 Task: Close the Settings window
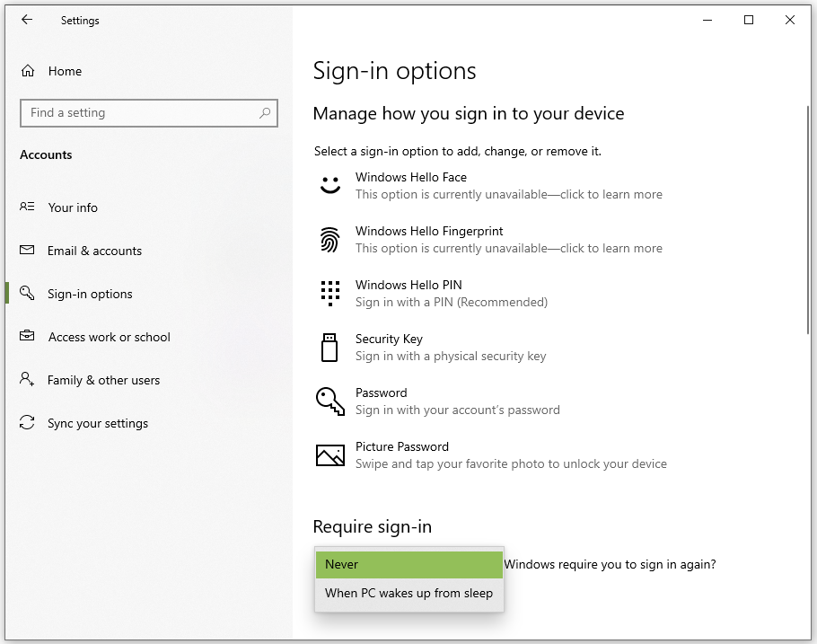coord(790,20)
